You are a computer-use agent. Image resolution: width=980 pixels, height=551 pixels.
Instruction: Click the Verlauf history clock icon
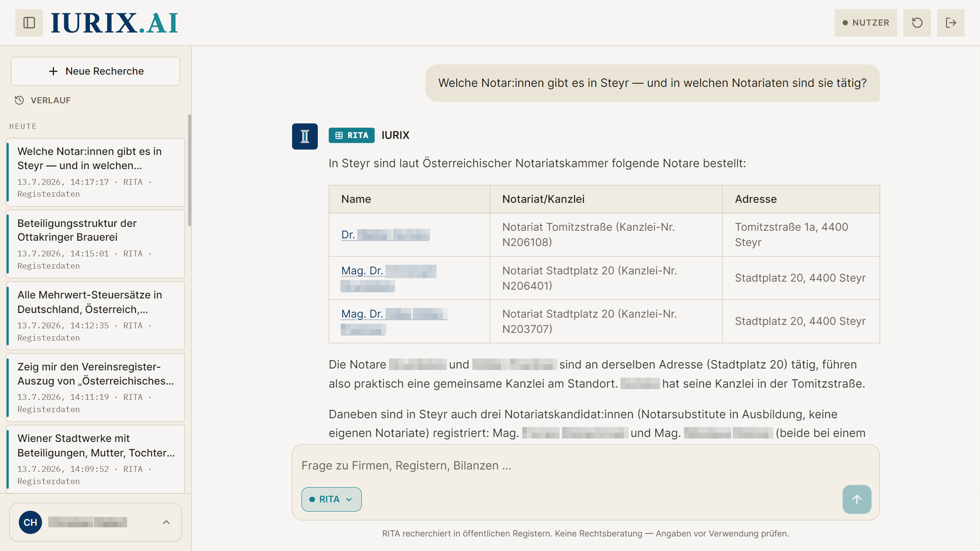[19, 100]
